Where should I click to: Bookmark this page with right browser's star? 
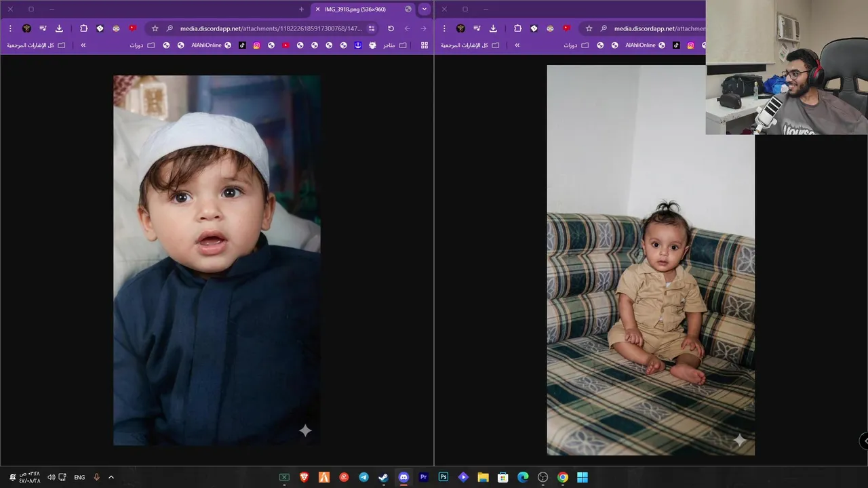pos(589,28)
